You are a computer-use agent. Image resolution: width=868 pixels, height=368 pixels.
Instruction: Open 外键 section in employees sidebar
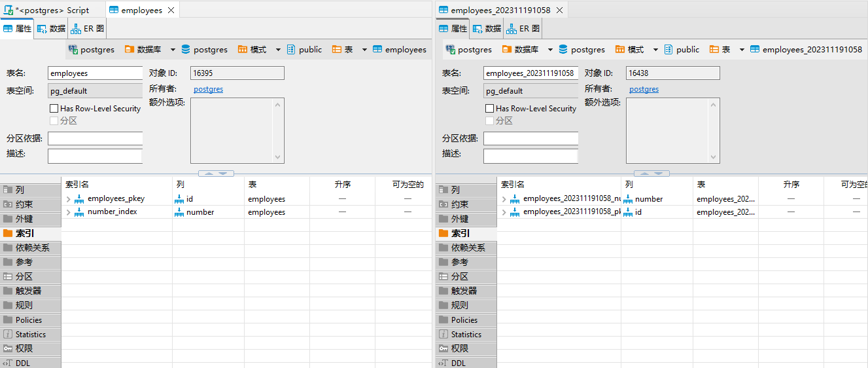[30, 219]
